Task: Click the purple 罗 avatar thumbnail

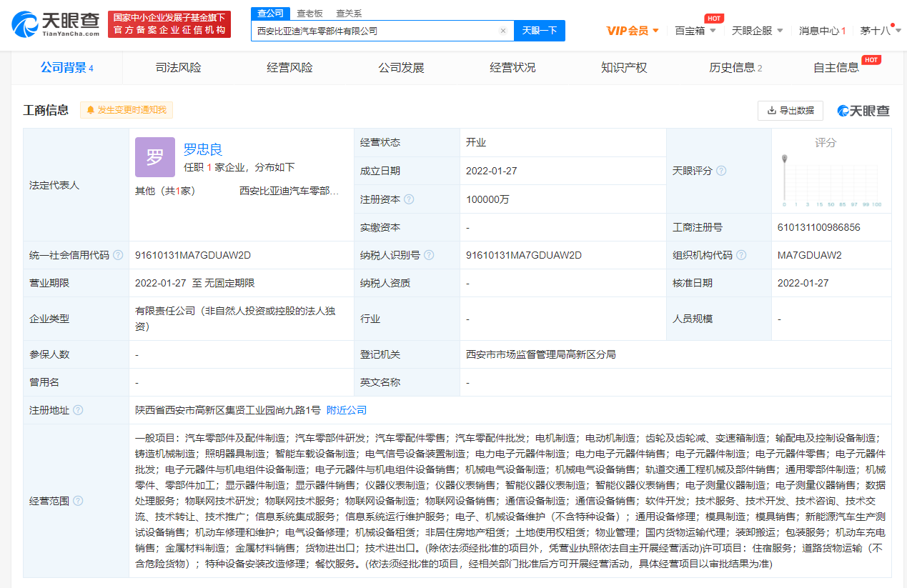Action: pos(154,157)
